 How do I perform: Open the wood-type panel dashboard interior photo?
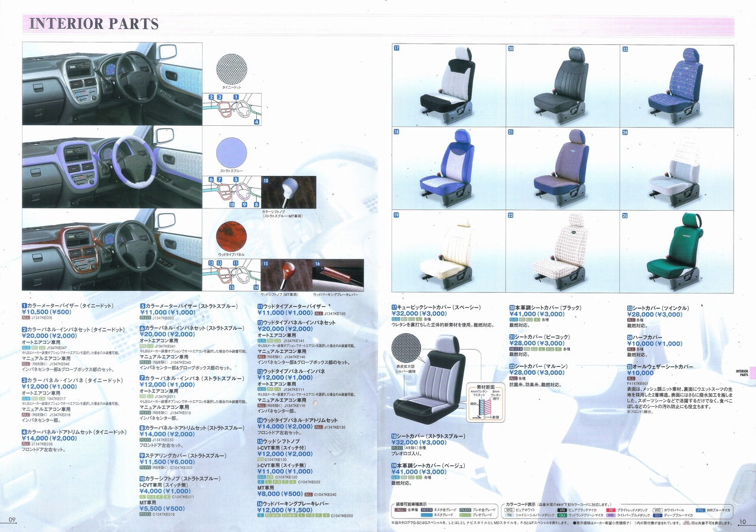[x=112, y=250]
